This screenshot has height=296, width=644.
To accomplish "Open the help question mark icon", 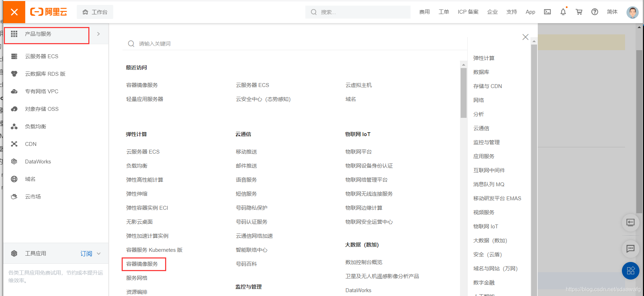I will (595, 12).
